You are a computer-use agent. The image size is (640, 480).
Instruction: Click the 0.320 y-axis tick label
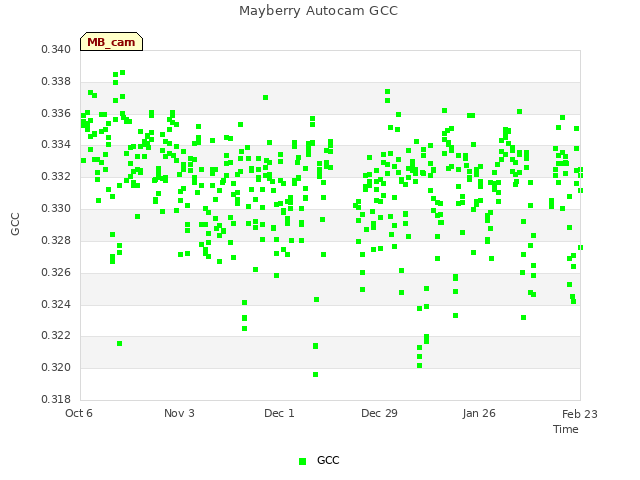point(56,367)
